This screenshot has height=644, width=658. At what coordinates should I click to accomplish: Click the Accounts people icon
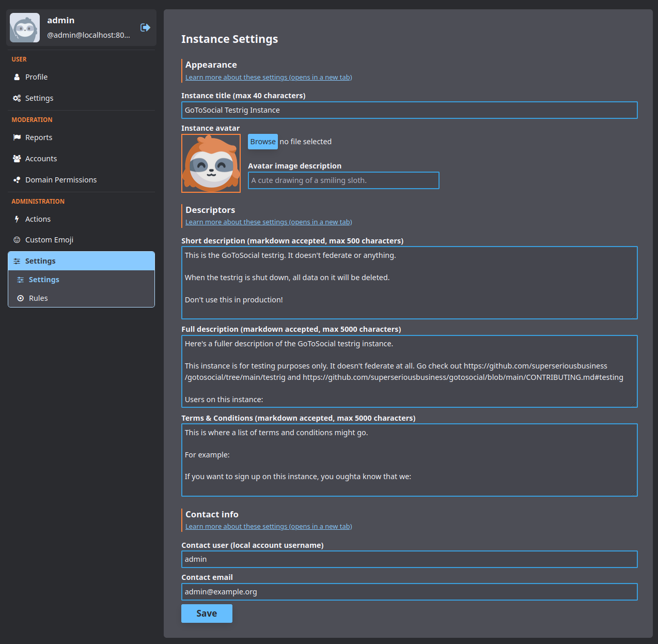click(x=17, y=158)
